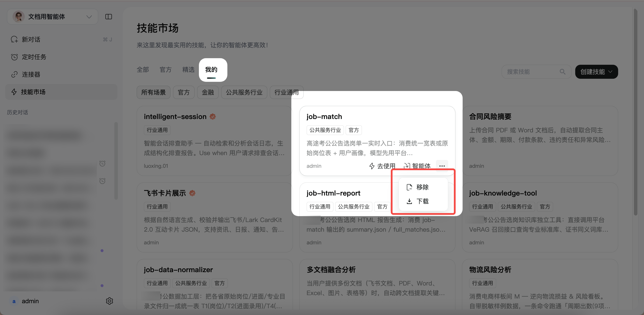
Task: Click the verified badge beside intelligent-session
Action: [213, 117]
